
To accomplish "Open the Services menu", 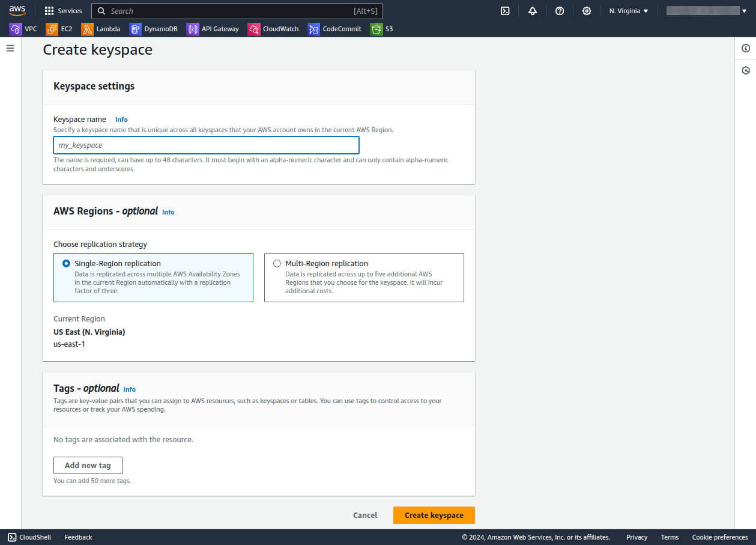I will 63,10.
